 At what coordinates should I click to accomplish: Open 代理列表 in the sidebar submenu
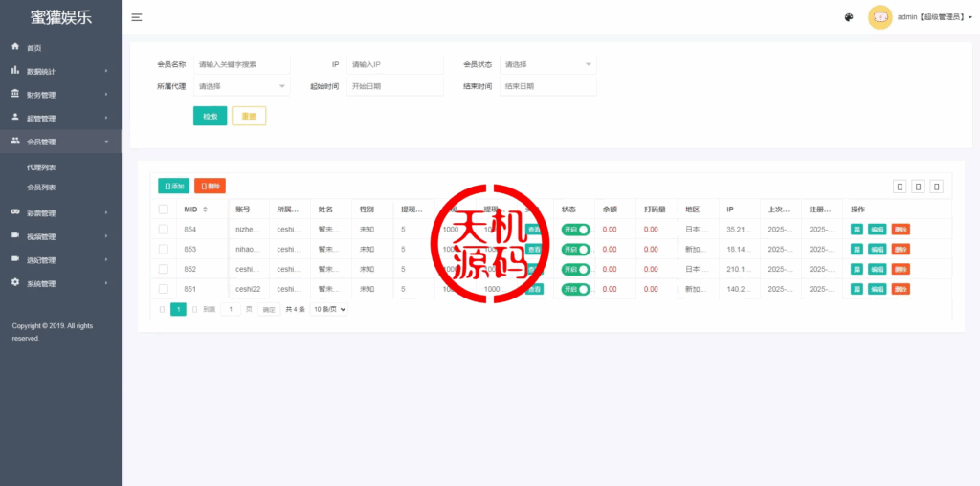pyautogui.click(x=41, y=167)
